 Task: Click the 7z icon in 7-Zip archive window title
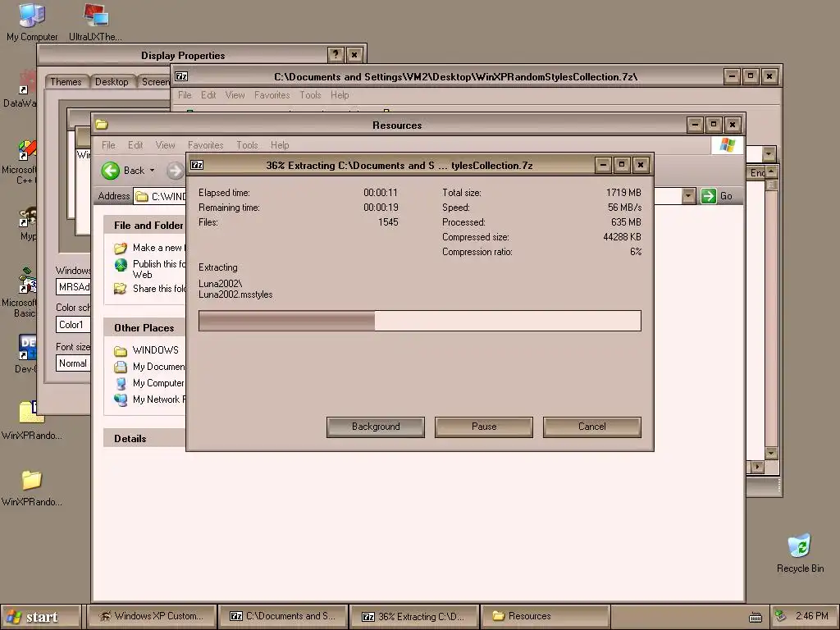point(181,76)
